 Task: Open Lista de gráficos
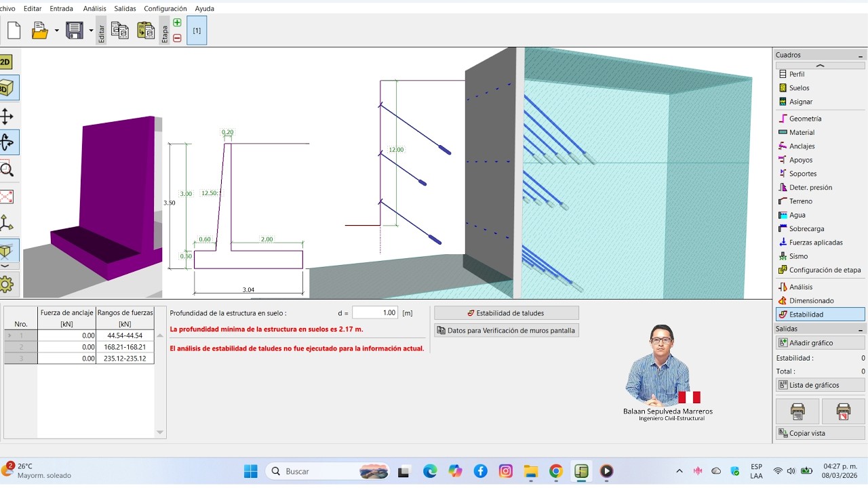click(x=821, y=385)
